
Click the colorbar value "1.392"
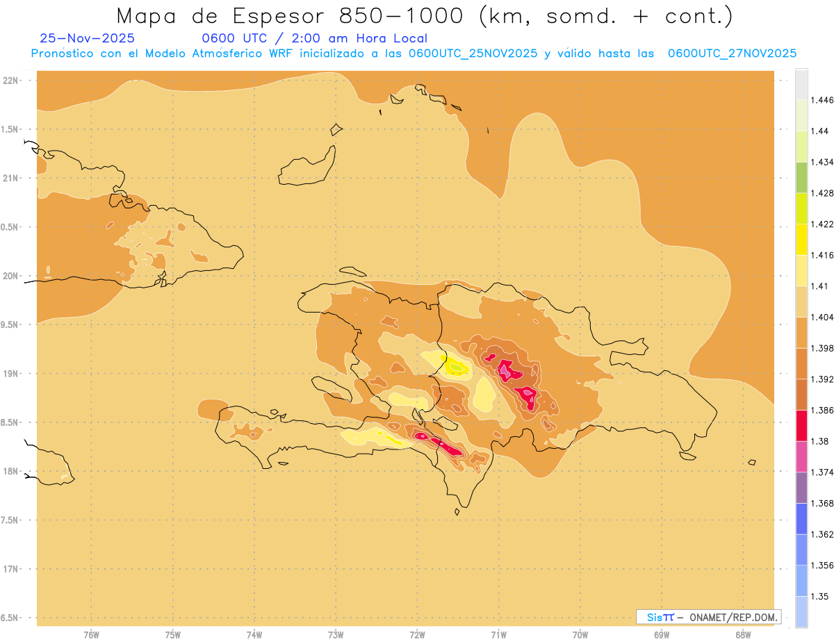823,379
